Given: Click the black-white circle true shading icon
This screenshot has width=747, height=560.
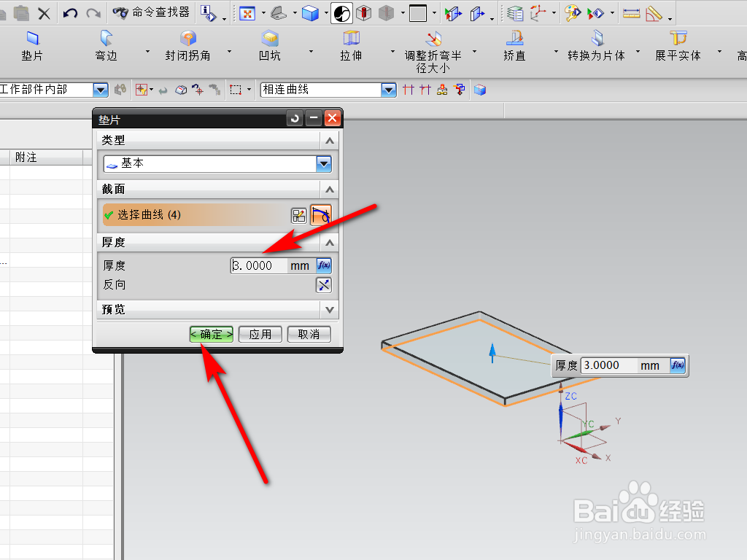Looking at the screenshot, I should click(x=341, y=13).
